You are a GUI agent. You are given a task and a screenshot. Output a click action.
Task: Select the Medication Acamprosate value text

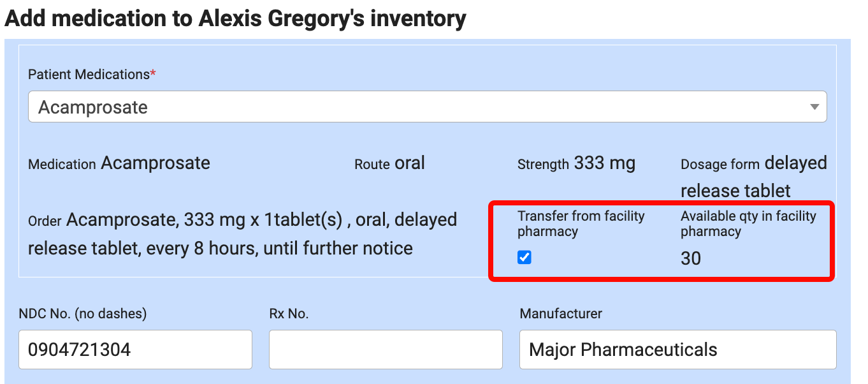[156, 163]
